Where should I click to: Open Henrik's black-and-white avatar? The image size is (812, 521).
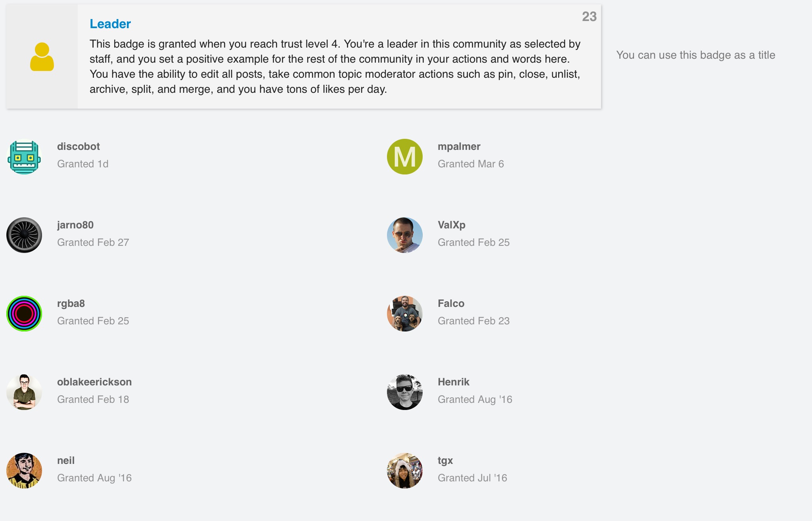pos(404,392)
